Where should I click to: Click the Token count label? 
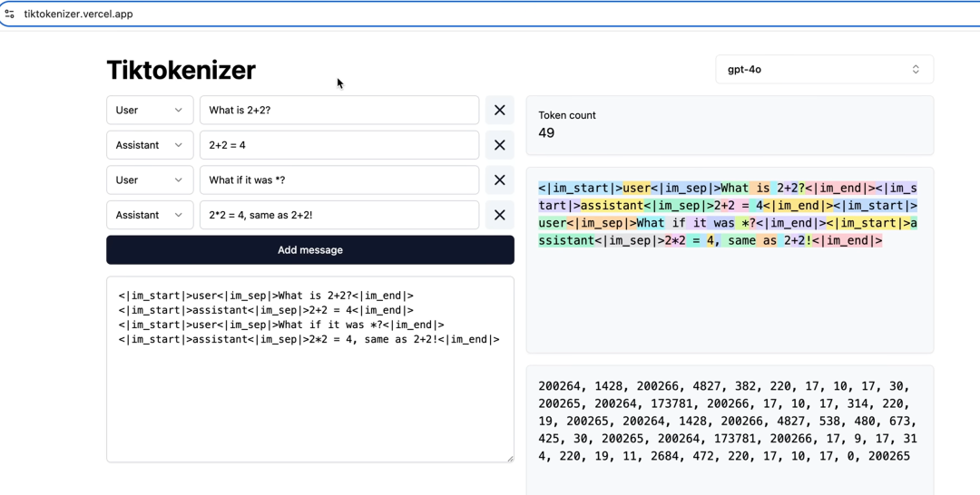pyautogui.click(x=567, y=115)
